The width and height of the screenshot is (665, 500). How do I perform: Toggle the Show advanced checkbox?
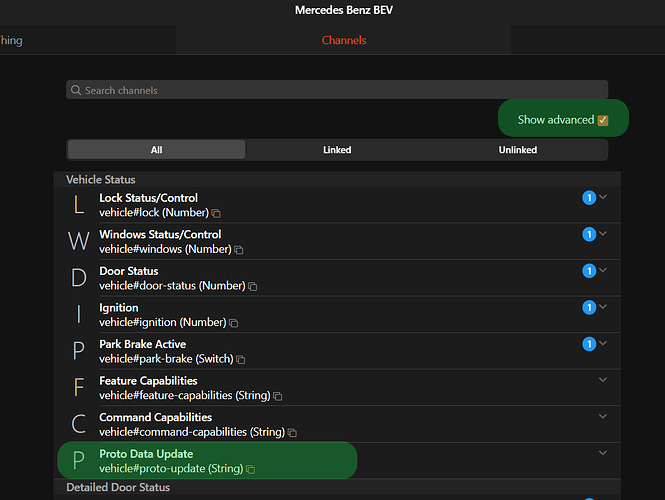[x=603, y=120]
